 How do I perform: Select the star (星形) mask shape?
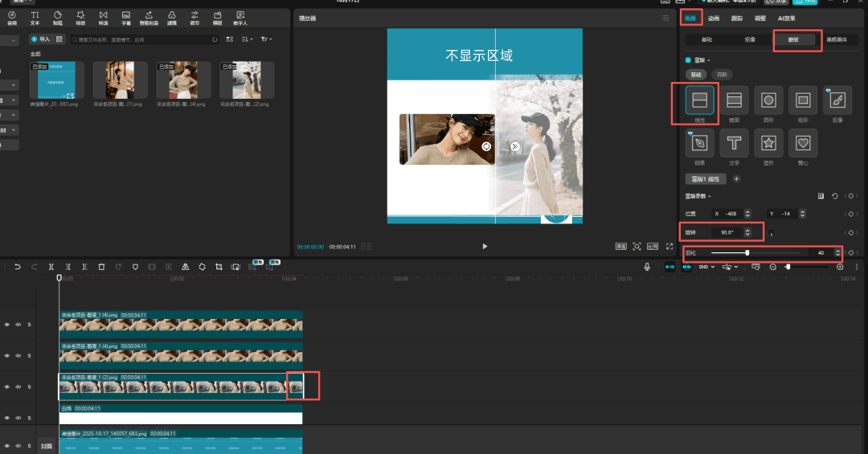(768, 144)
